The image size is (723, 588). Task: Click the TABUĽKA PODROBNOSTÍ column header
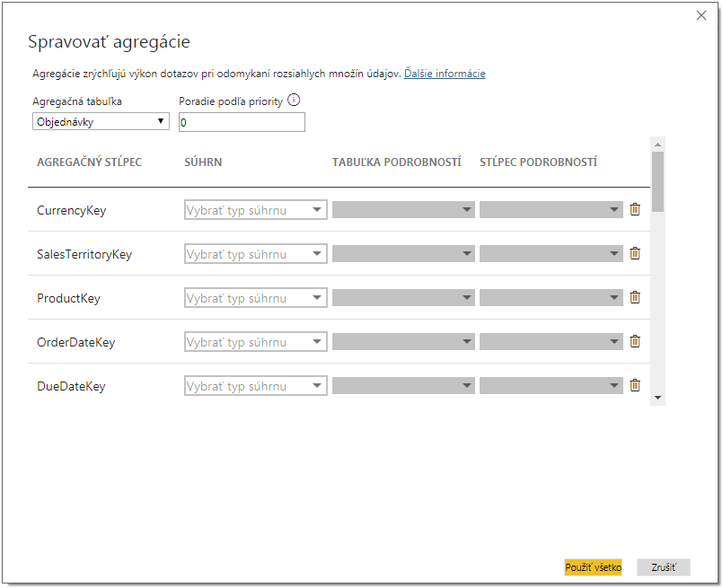point(397,162)
